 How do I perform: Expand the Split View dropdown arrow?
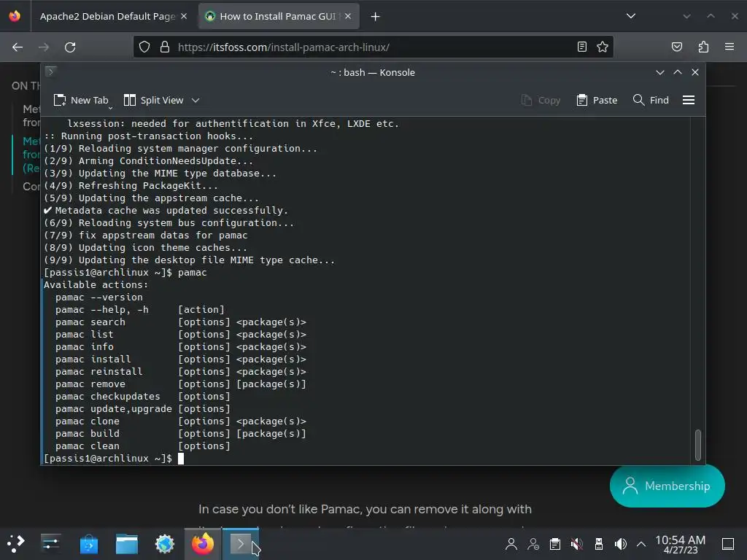pyautogui.click(x=196, y=101)
